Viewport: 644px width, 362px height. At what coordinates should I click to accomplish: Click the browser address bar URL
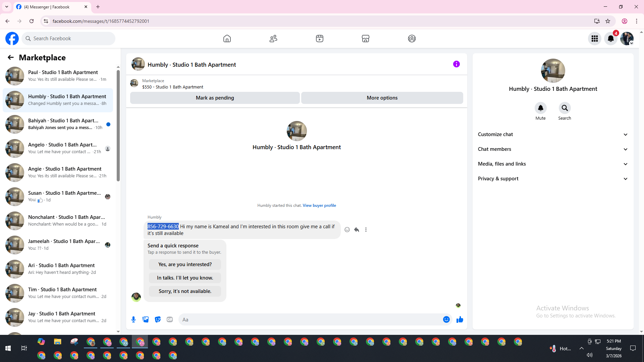pyautogui.click(x=101, y=21)
